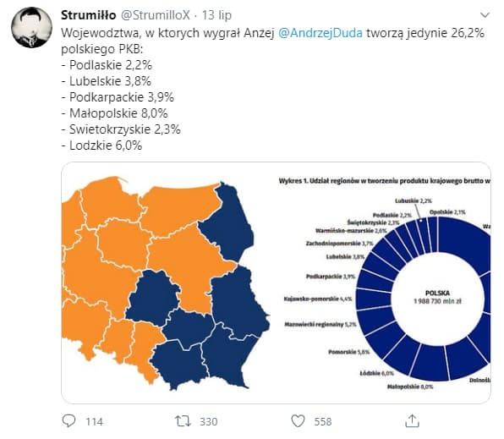Open the share upload icon
Image resolution: width=504 pixels, height=439 pixels.
[412, 420]
